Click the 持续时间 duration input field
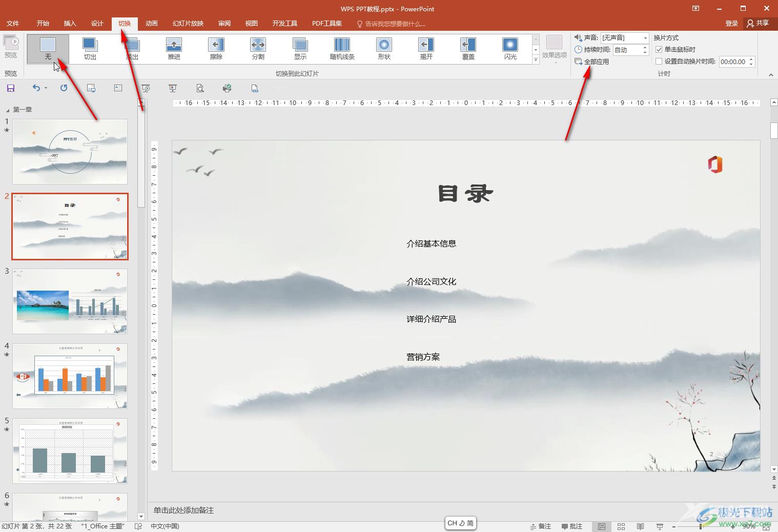 coord(626,50)
